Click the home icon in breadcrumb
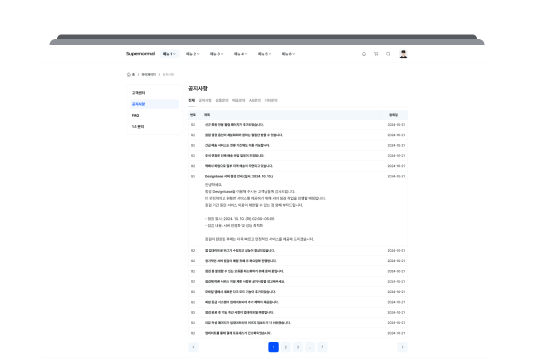The width and height of the screenshot is (534, 360). (x=129, y=74)
